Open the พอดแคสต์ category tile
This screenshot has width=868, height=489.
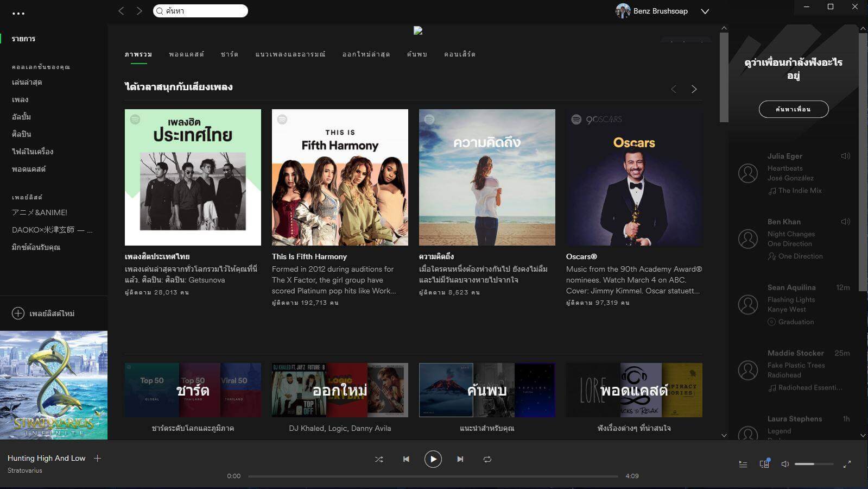pos(634,390)
